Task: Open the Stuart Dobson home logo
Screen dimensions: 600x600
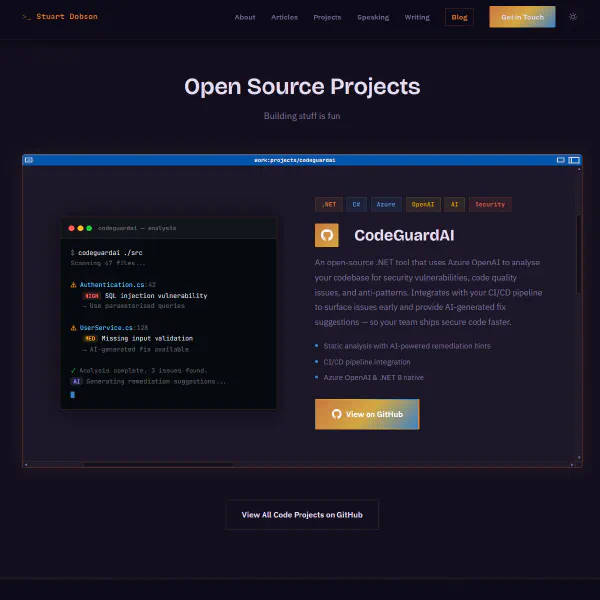Action: click(x=60, y=16)
